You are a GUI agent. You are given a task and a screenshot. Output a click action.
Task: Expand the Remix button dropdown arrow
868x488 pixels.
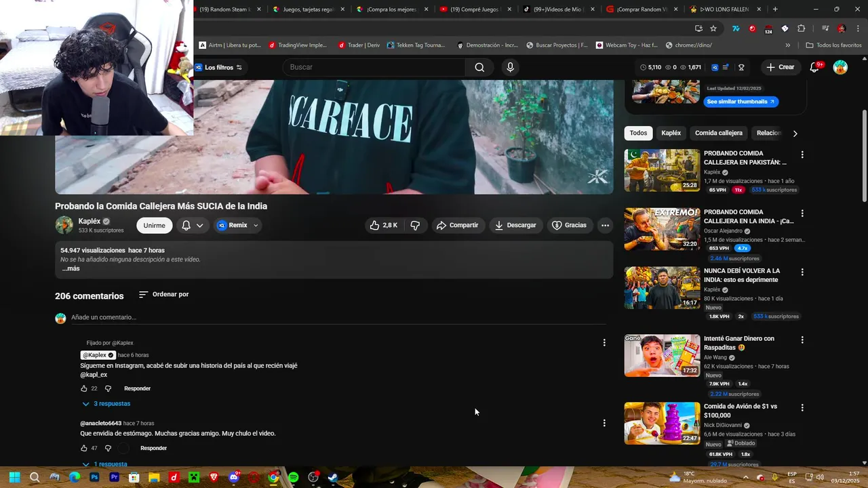coord(256,225)
